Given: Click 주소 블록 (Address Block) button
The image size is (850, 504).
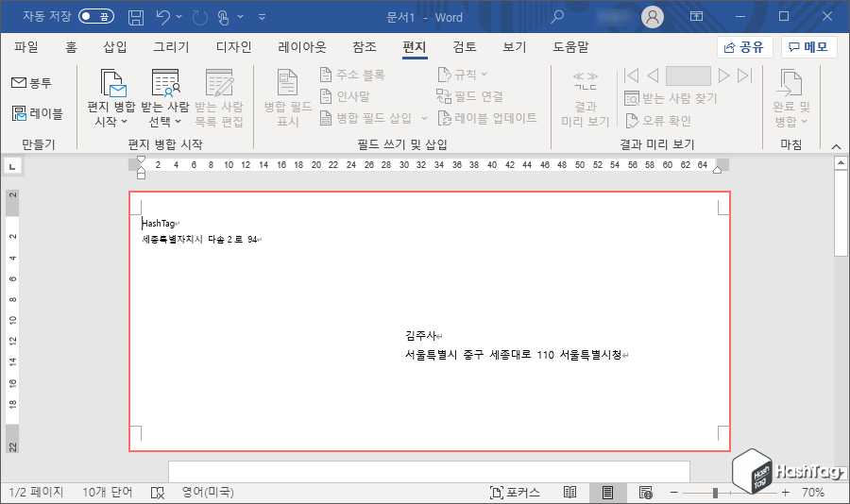Looking at the screenshot, I should coord(352,75).
